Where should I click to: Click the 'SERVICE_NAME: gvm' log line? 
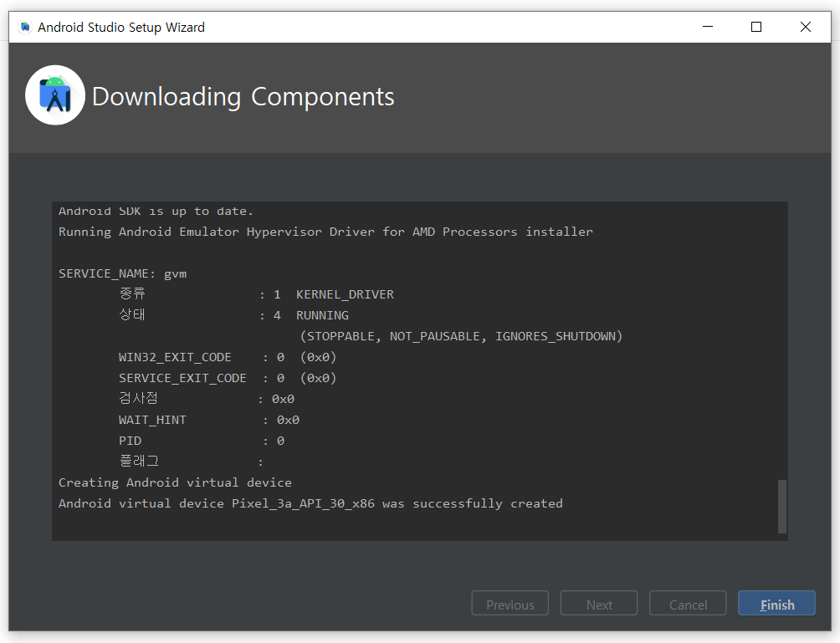(x=123, y=273)
